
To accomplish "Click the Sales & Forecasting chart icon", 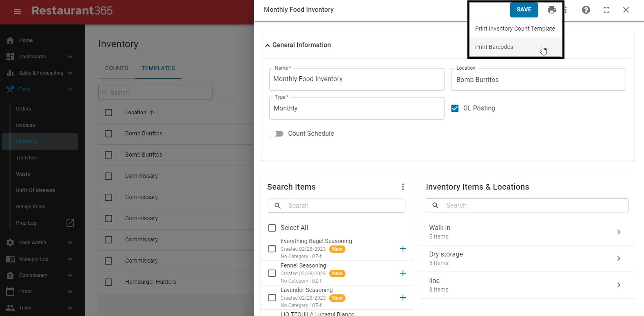I will click(10, 73).
